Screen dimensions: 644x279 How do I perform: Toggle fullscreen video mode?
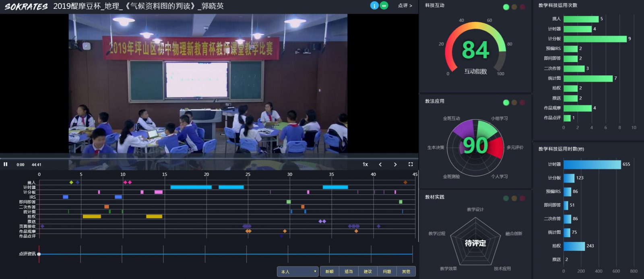[411, 164]
